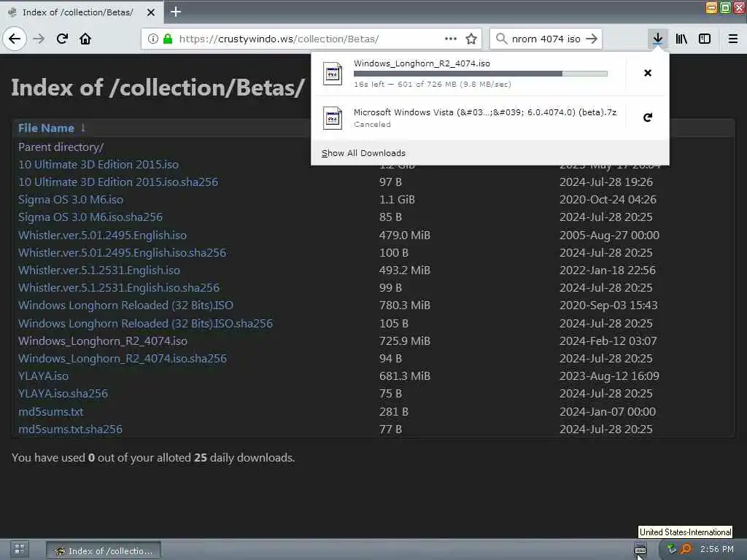Click Windows_Longhorn_R2_4074.iso link in file list
The height and width of the screenshot is (560, 747).
pos(103,341)
